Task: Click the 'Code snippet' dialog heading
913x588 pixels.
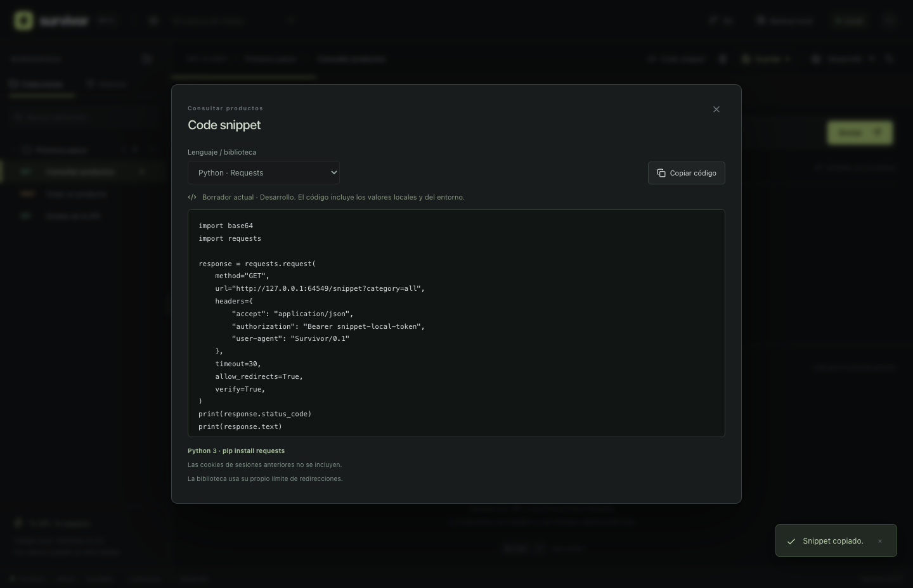Action: click(x=224, y=125)
